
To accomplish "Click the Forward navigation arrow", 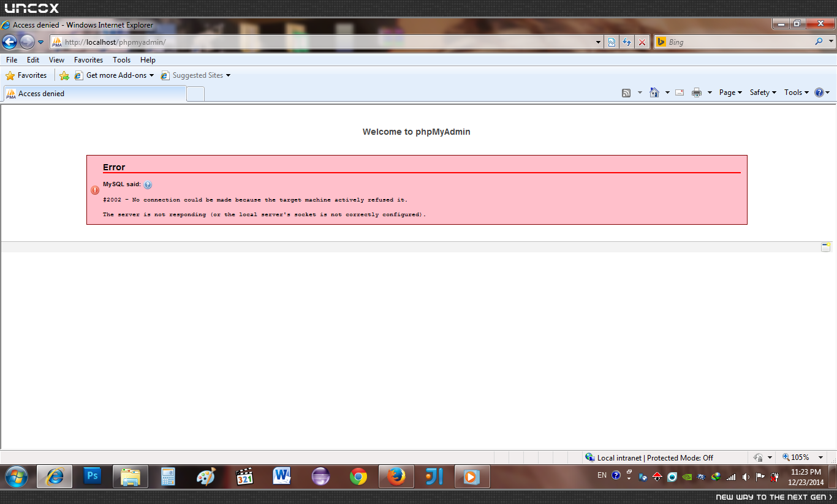I will click(27, 42).
